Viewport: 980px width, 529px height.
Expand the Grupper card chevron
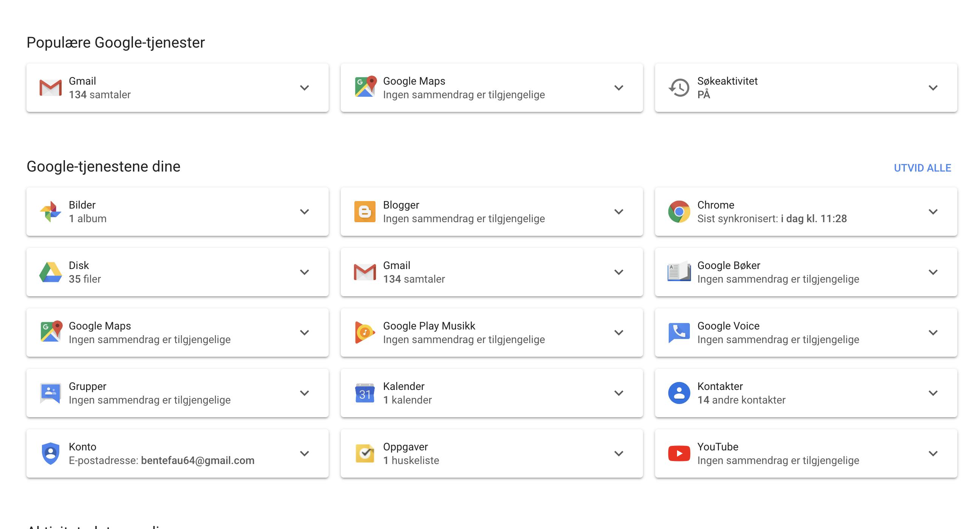305,393
